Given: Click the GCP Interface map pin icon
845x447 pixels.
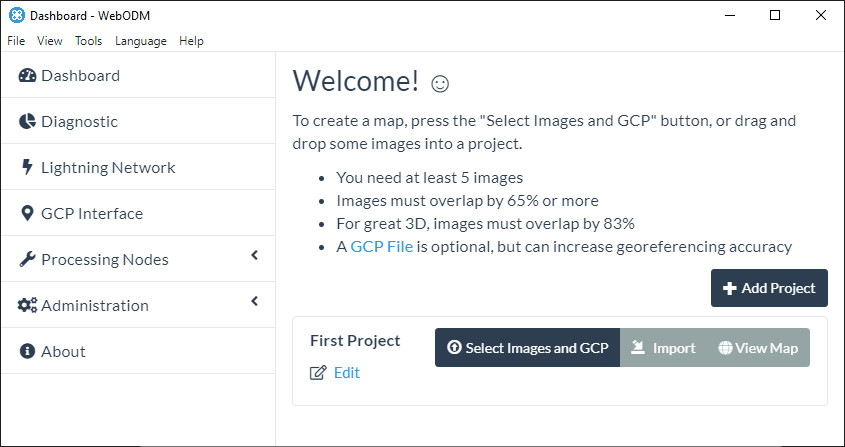Looking at the screenshot, I should pyautogui.click(x=27, y=214).
